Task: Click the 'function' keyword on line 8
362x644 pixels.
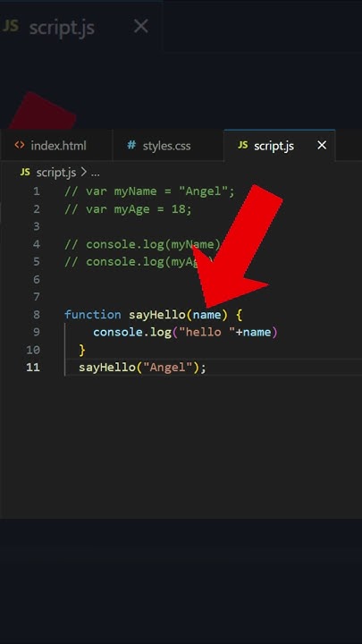Action: coord(93,315)
